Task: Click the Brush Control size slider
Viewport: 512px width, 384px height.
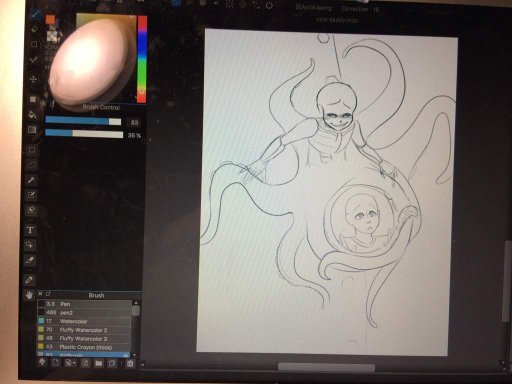Action: 83,121
